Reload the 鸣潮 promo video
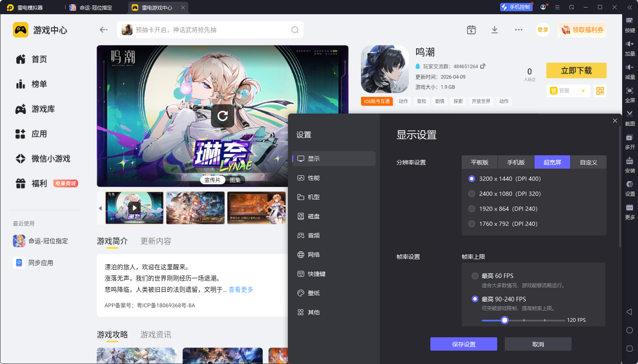638x364 pixels. pos(223,116)
